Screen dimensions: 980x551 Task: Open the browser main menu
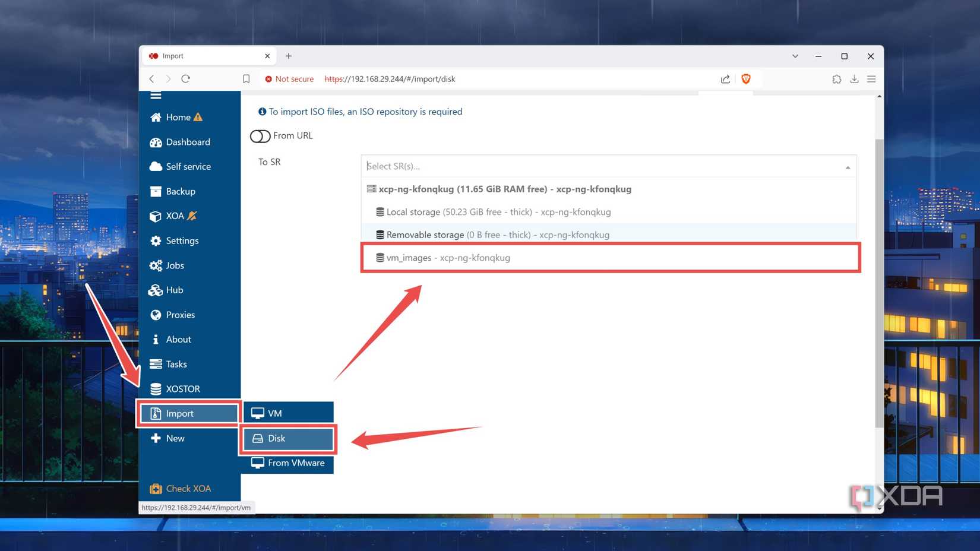click(x=871, y=79)
